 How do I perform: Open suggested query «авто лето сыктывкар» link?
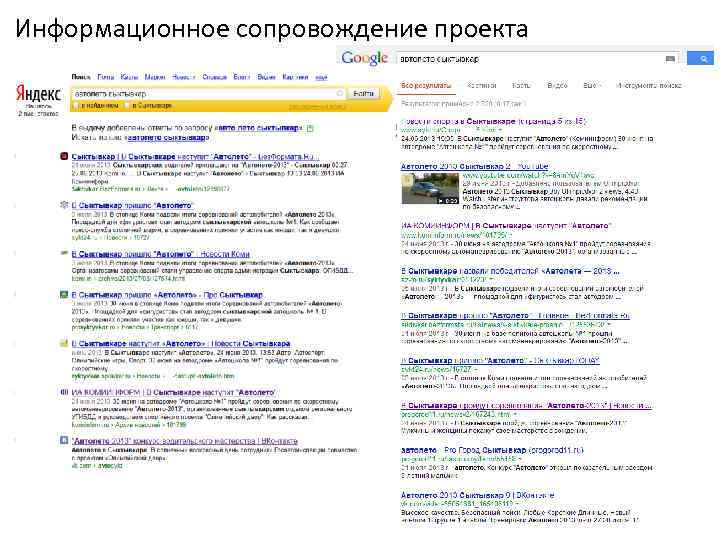tap(259, 128)
